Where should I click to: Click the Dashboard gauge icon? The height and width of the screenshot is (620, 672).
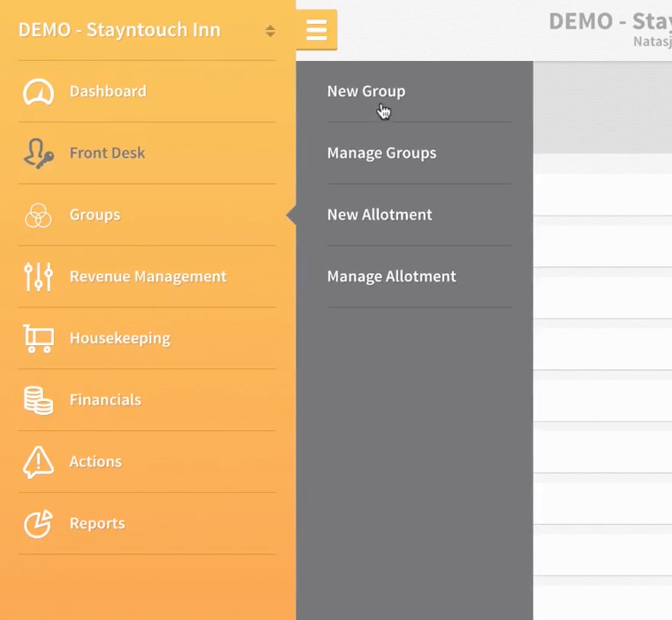39,92
